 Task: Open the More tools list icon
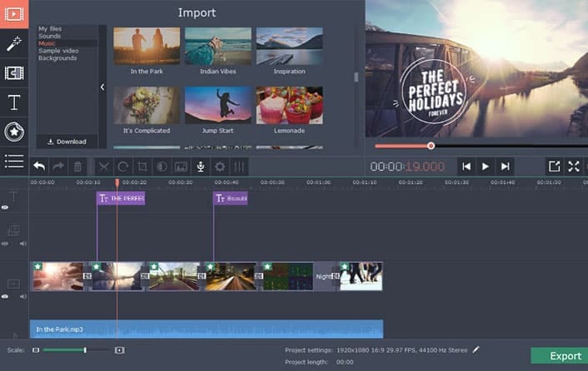(x=14, y=161)
